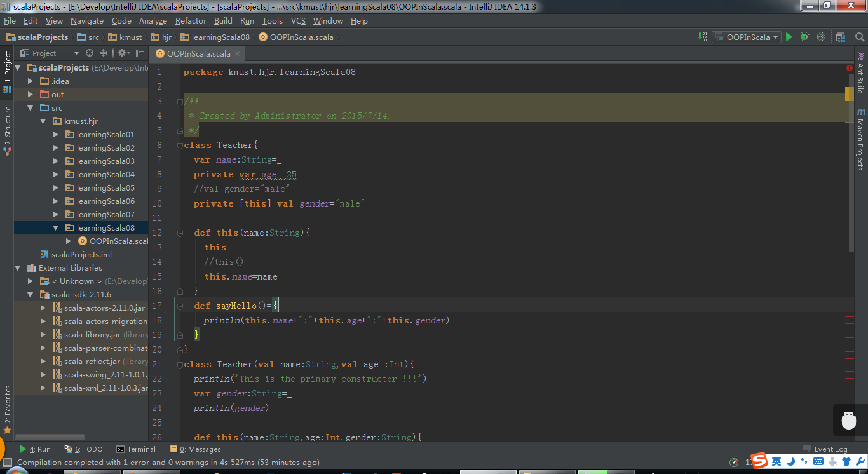868x474 pixels.
Task: Open the Build menu
Action: click(223, 20)
